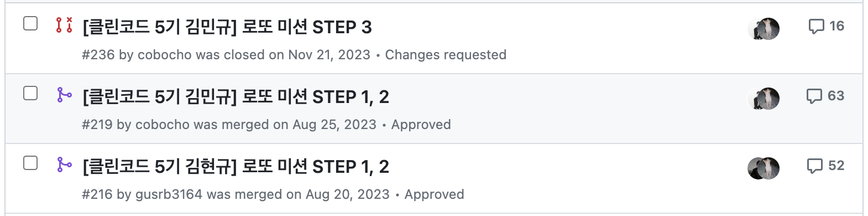Click the assignee avatars on the #216 row
Screen dimensions: 868x216
tap(764, 168)
